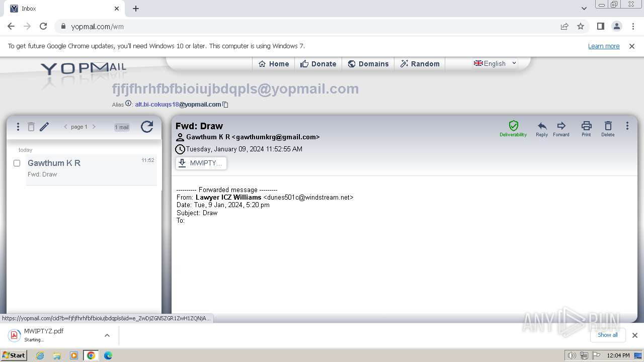Expand MWIPTYZ.pdf download options
The image size is (644, 362).
coord(107,335)
